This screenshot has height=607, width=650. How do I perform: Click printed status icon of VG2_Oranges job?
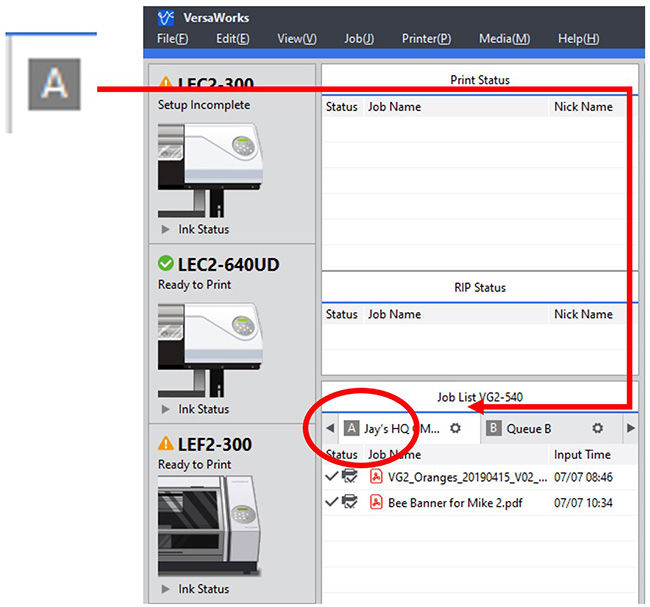350,476
